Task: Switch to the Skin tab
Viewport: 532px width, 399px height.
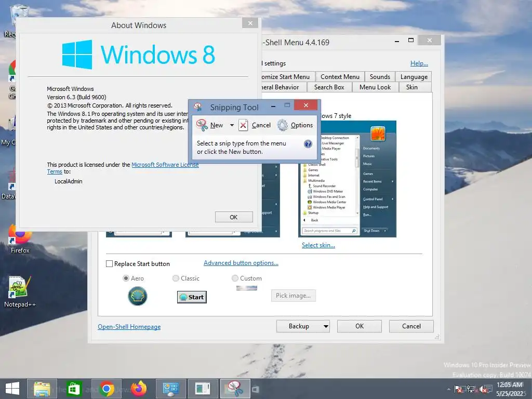Action: pos(411,87)
